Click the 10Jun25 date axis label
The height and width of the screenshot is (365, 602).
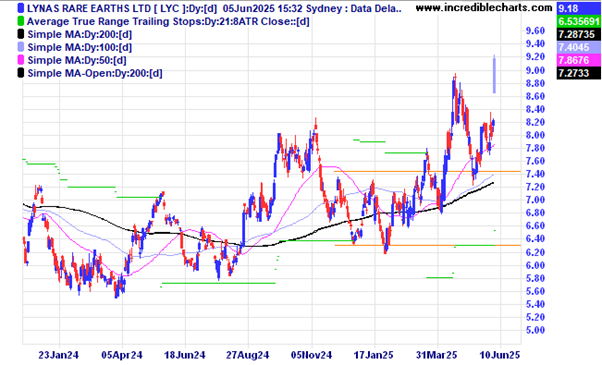coord(500,355)
